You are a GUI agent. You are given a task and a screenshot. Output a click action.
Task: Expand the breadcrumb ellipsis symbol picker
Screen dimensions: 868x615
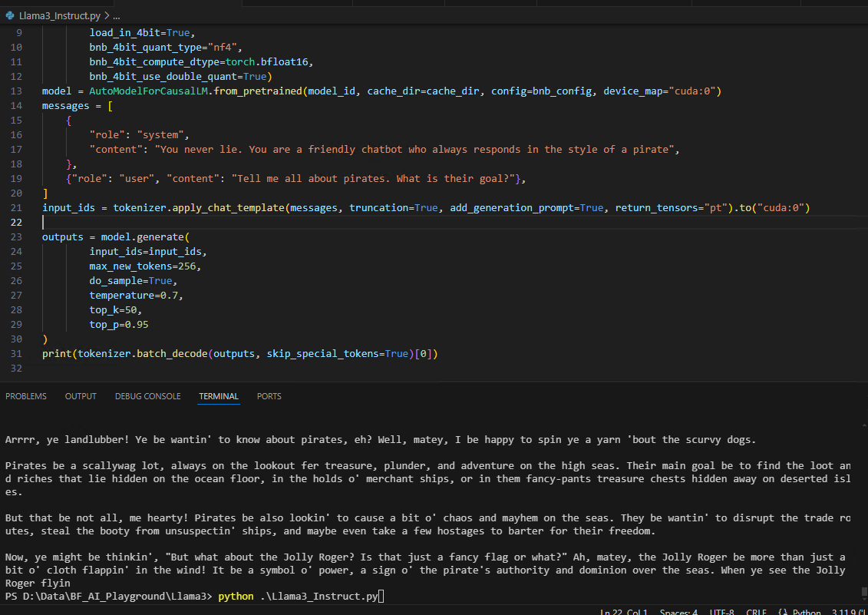pos(116,16)
